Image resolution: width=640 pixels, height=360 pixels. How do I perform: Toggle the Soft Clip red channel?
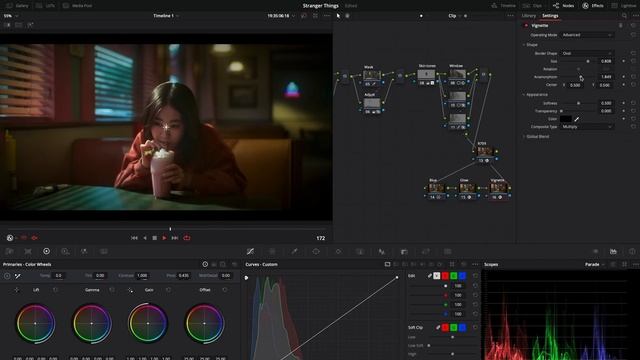[445, 327]
